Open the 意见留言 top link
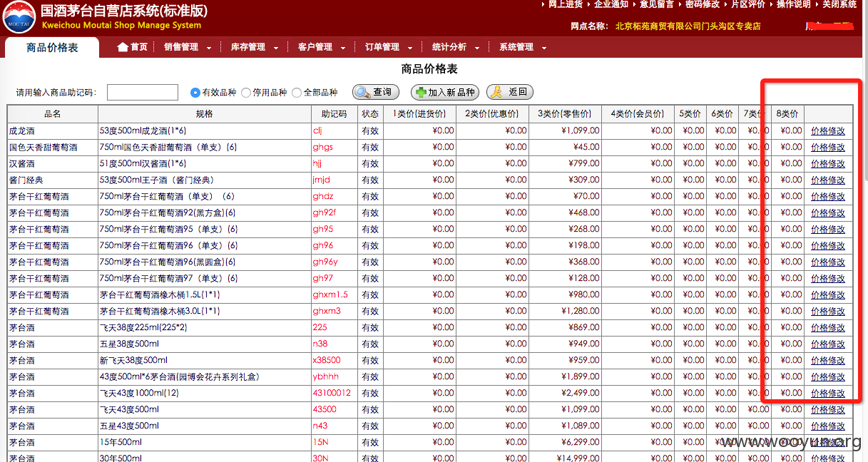The width and height of the screenshot is (868, 462). [657, 4]
